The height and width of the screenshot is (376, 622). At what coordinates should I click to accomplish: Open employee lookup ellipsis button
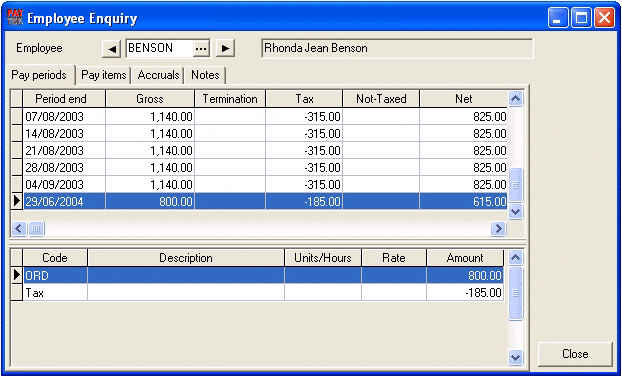[x=201, y=48]
